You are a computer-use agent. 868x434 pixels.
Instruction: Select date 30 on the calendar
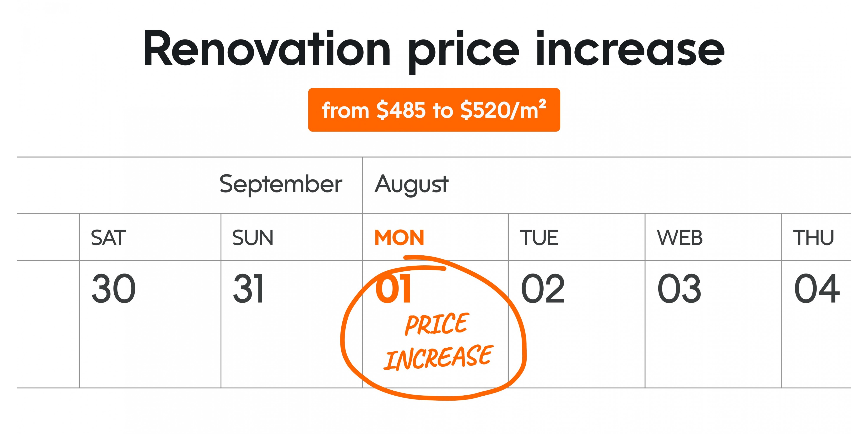click(113, 289)
